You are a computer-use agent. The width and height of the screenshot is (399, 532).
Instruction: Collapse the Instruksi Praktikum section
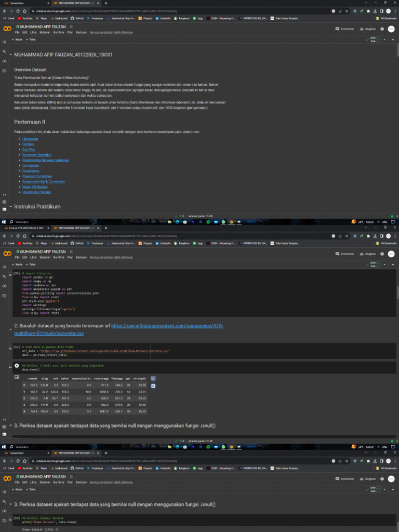click(x=10, y=207)
